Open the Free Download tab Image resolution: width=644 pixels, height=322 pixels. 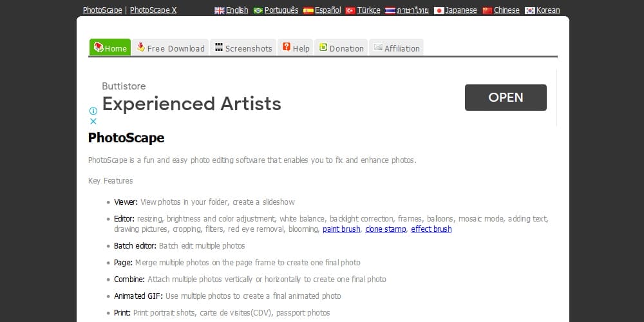(171, 47)
